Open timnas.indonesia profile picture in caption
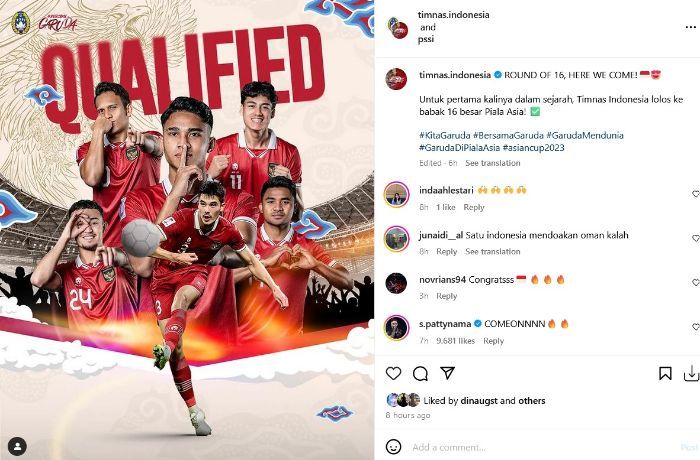This screenshot has height=460, width=700. [x=396, y=79]
